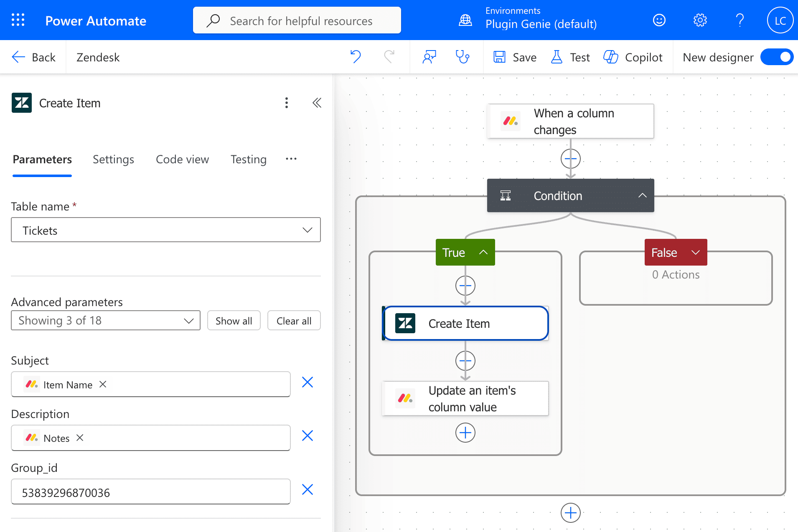Open the help question mark
Viewport: 798px width, 532px height.
pos(740,20)
